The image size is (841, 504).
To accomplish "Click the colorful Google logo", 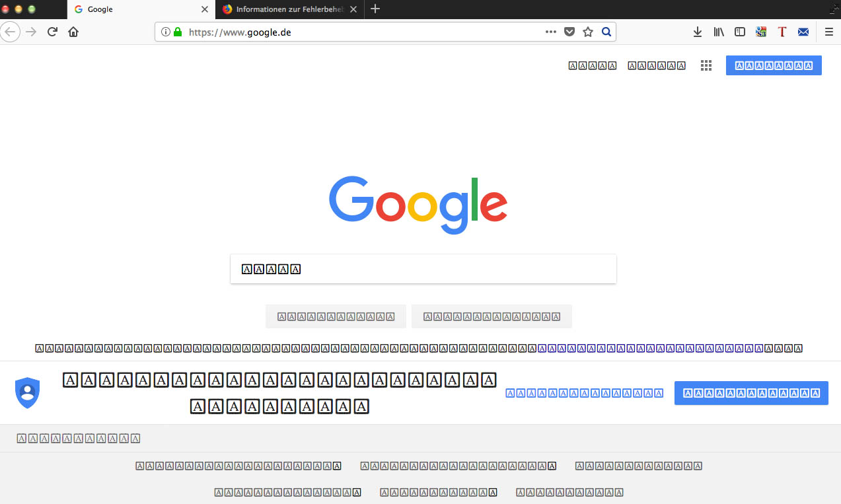I will (418, 205).
